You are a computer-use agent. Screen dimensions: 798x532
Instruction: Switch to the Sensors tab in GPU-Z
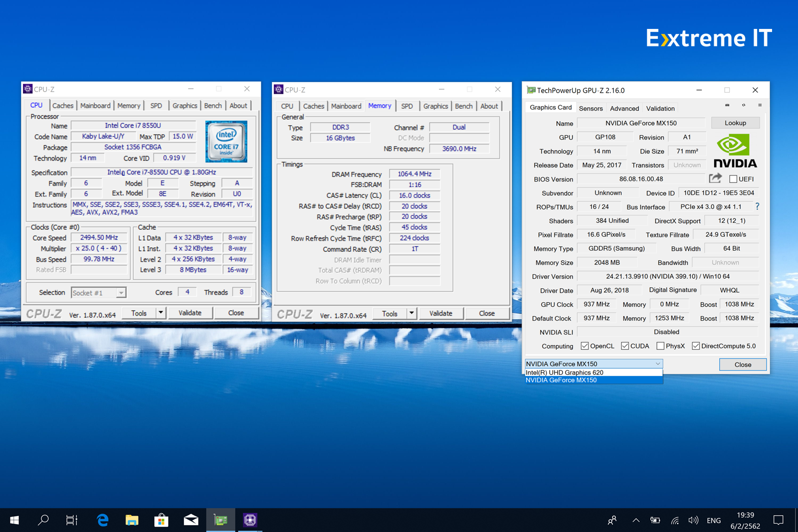[x=591, y=108]
